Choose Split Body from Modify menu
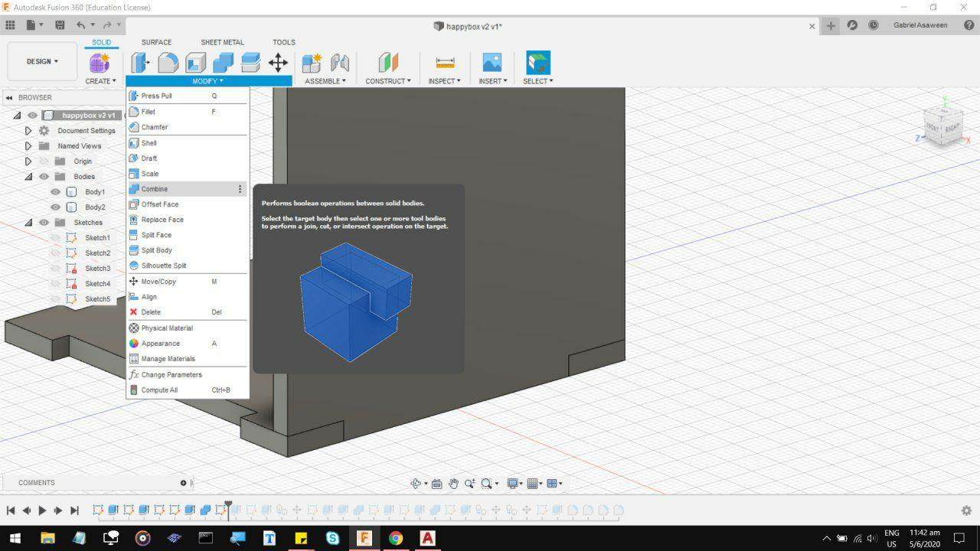The image size is (980, 551). pos(188,250)
